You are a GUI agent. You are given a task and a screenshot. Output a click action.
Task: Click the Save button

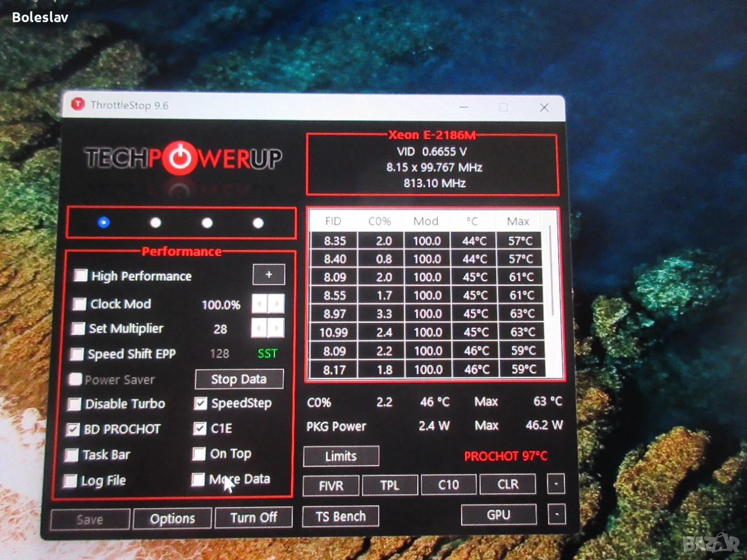(x=90, y=519)
